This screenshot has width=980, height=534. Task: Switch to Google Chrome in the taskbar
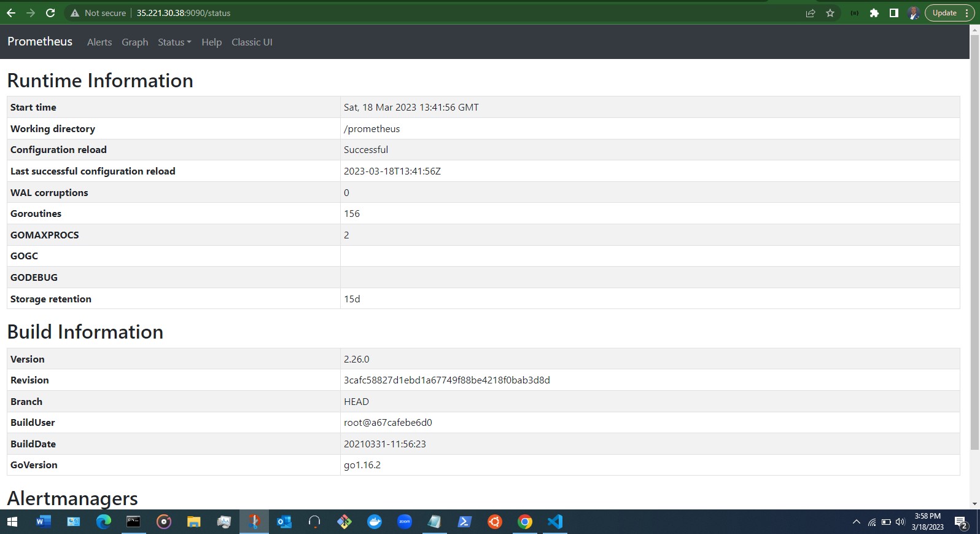[x=525, y=522]
